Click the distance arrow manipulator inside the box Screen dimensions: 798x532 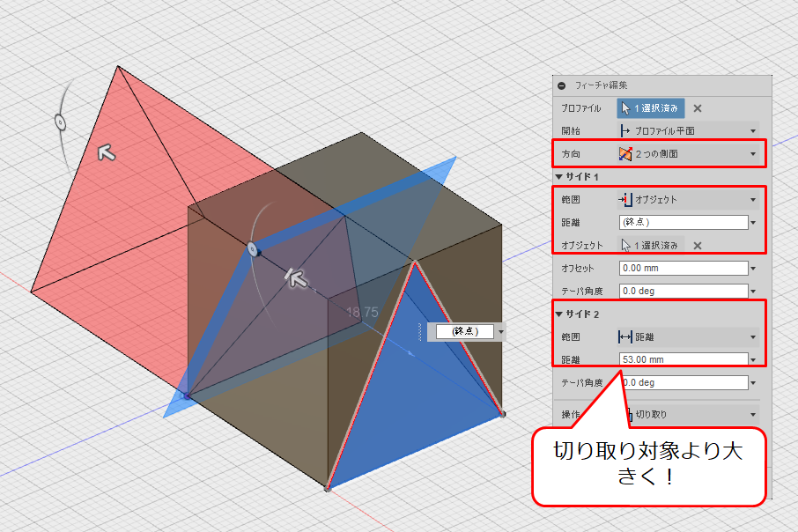[296, 278]
